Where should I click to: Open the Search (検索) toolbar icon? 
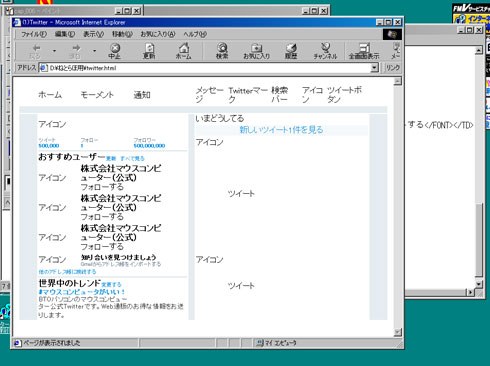[222, 51]
